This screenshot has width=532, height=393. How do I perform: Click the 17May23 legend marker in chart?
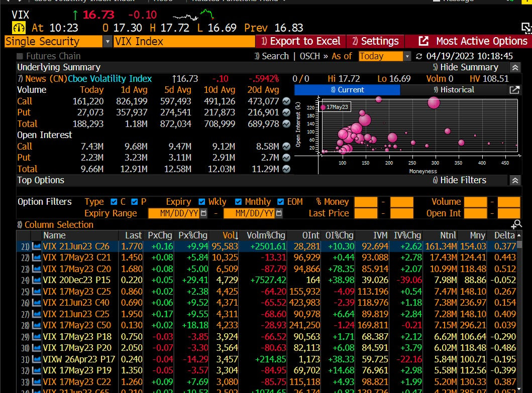[x=323, y=107]
